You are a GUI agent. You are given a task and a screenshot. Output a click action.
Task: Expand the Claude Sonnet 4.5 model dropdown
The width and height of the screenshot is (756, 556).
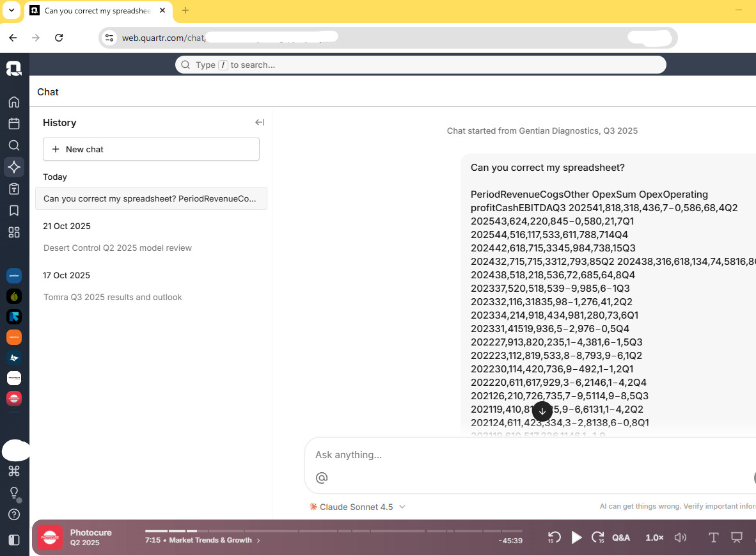[x=358, y=507]
